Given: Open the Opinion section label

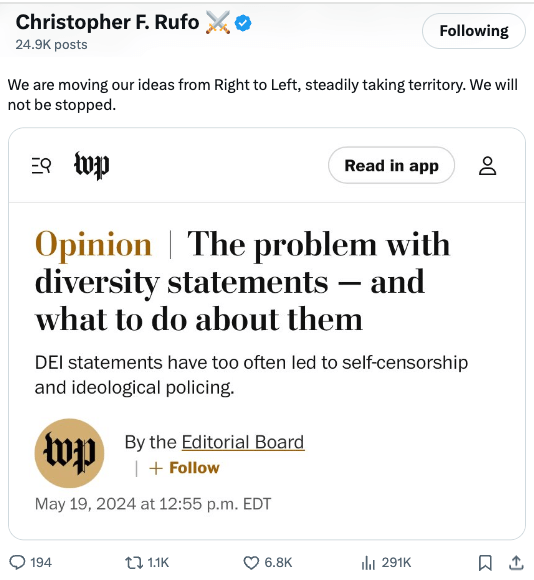Looking at the screenshot, I should 93,245.
